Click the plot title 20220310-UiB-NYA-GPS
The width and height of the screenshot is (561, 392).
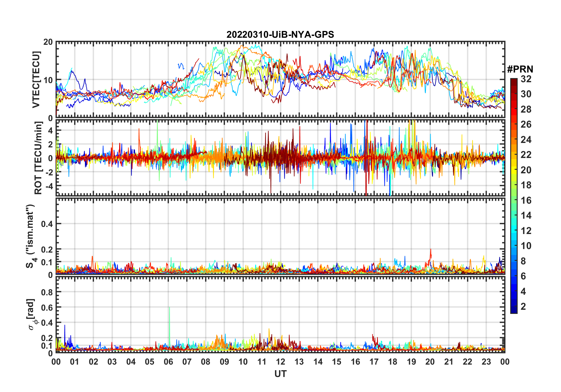[280, 35]
